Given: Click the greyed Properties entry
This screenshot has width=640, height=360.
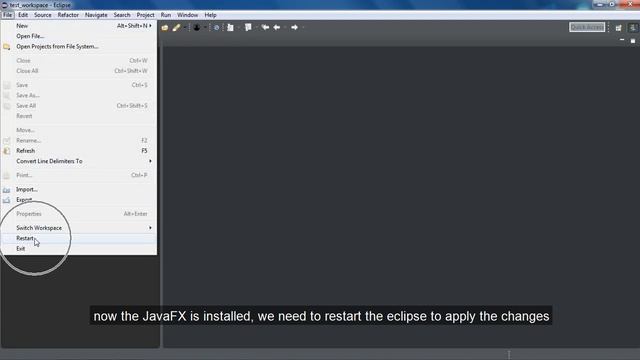Looking at the screenshot, I should (x=79, y=214).
